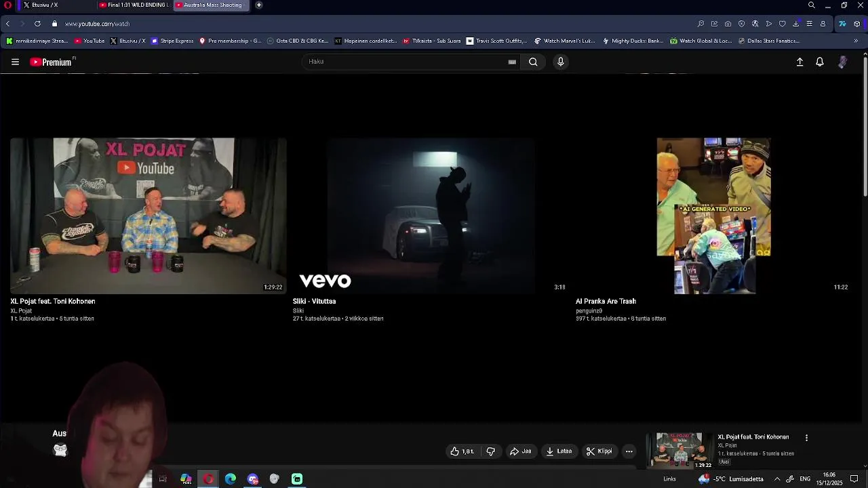
Task: Download the video with Lataa button
Action: [x=559, y=451]
